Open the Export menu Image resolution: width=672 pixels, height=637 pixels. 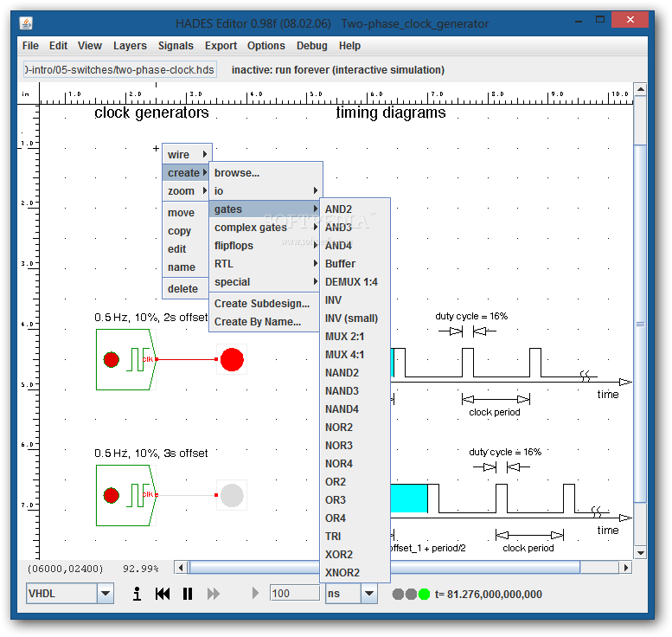pyautogui.click(x=221, y=46)
